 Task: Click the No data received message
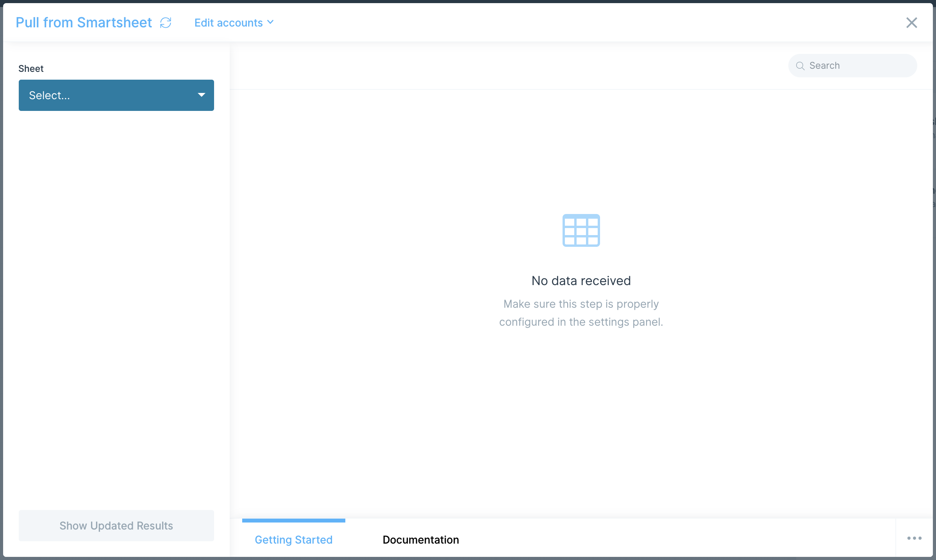pyautogui.click(x=581, y=280)
